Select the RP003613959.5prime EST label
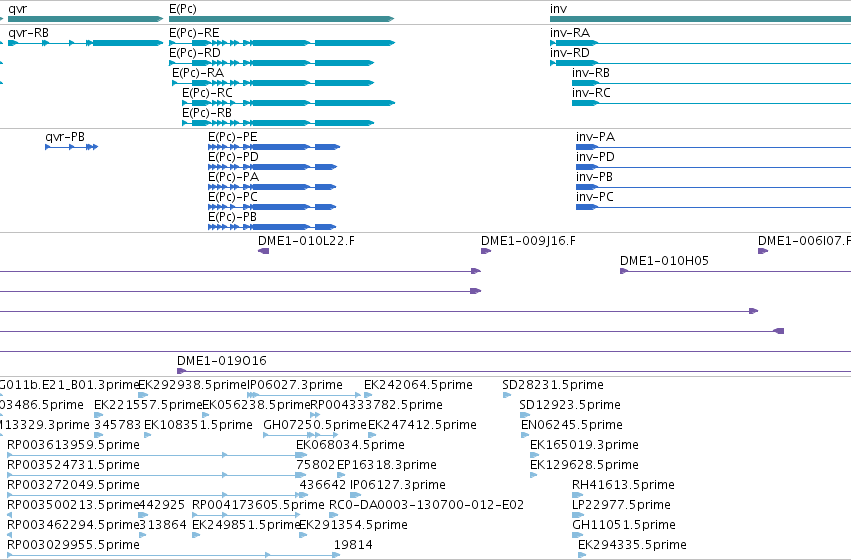The image size is (851, 560). 73,446
